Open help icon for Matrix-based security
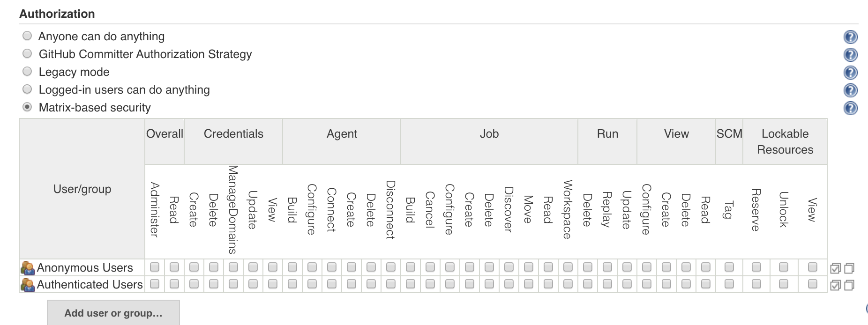Image resolution: width=868 pixels, height=325 pixels. [850, 108]
